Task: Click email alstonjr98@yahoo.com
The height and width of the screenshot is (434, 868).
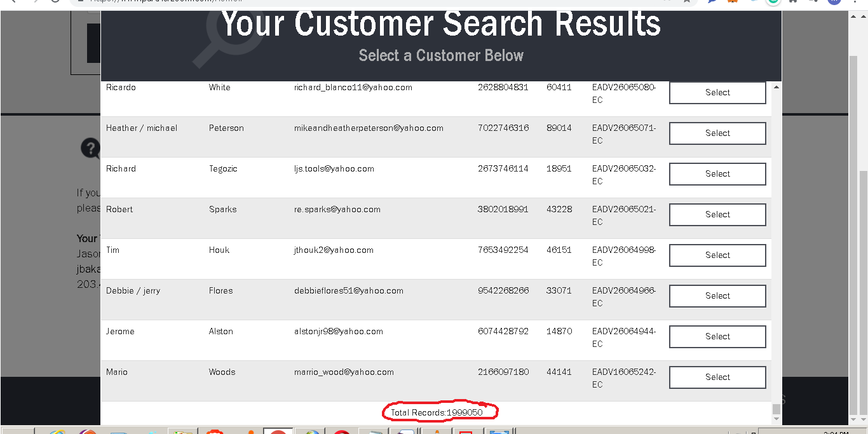Action: [x=339, y=332]
